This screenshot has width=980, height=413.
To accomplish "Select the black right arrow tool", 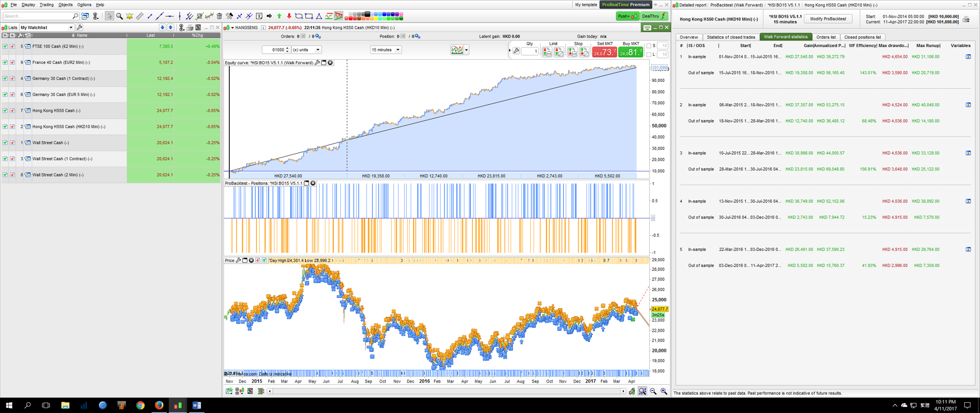I will coord(269,16).
